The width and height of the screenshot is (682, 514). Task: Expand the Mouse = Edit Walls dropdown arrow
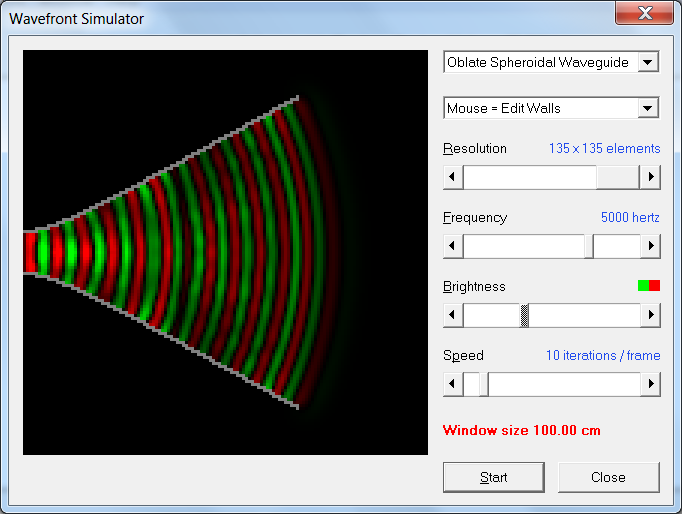[x=648, y=108]
